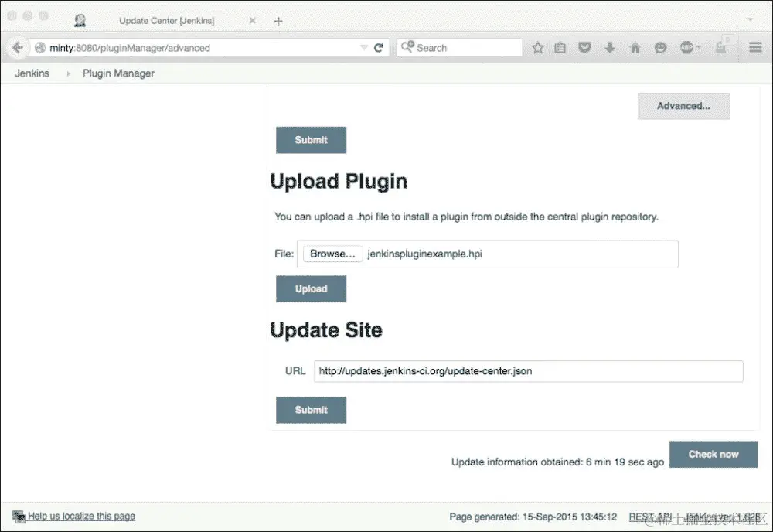This screenshot has height=532, width=773.
Task: Click the Submit button above Upload Plugin
Action: [x=311, y=140]
